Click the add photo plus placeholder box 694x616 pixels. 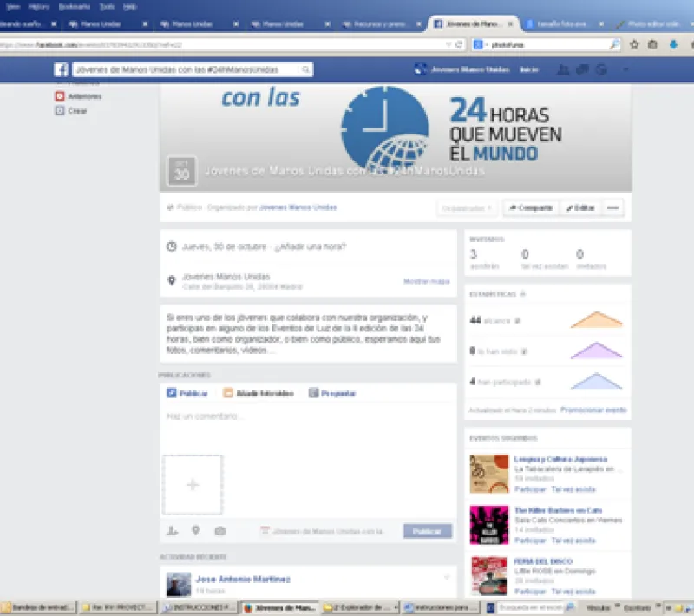[193, 485]
